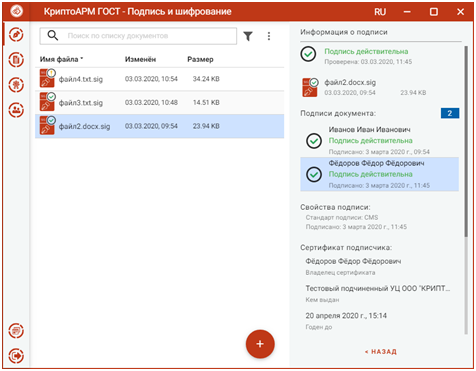This screenshot has width=476, height=371.
Task: Open the document list filter
Action: [x=248, y=36]
